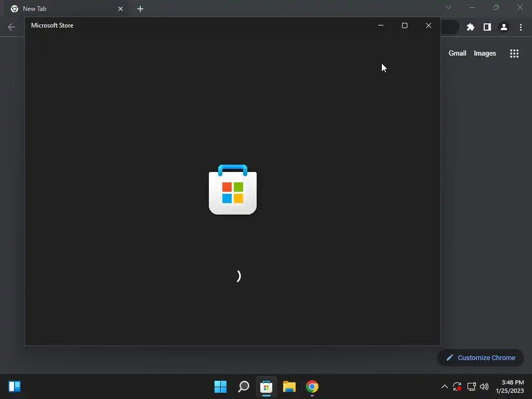Screen dimensions: 532x399
Task: Open Google apps grid
Action: click(x=514, y=54)
